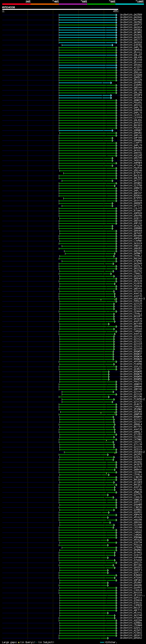146x644 pixels.
Task: Click the red 20% identity legend segment
Action: (16, 4)
